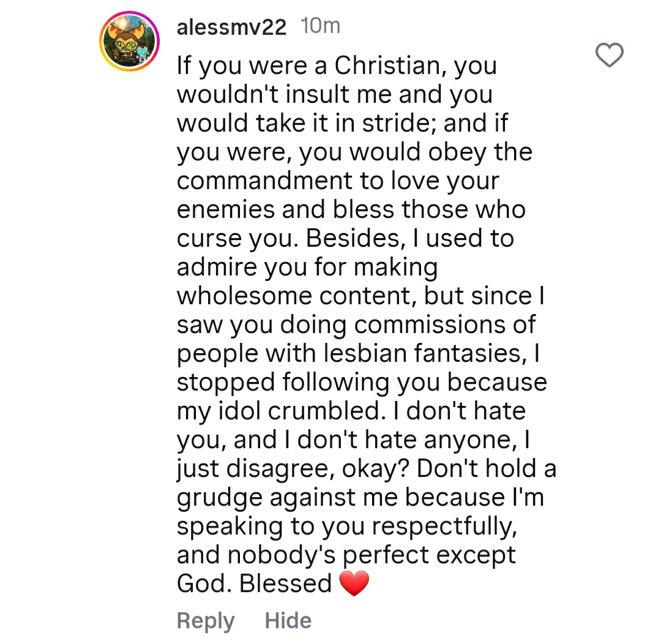
Task: Click the 10m timestamp beside the username
Action: tap(321, 27)
